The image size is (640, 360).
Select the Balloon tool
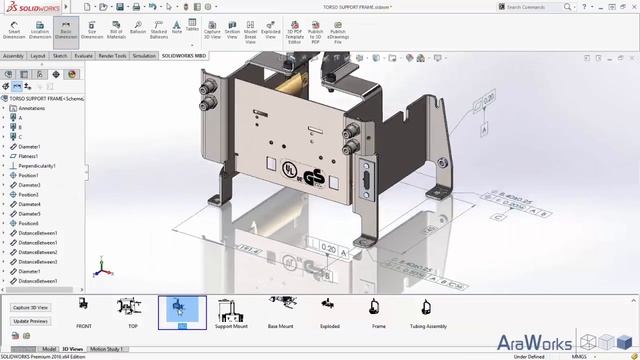tap(138, 28)
